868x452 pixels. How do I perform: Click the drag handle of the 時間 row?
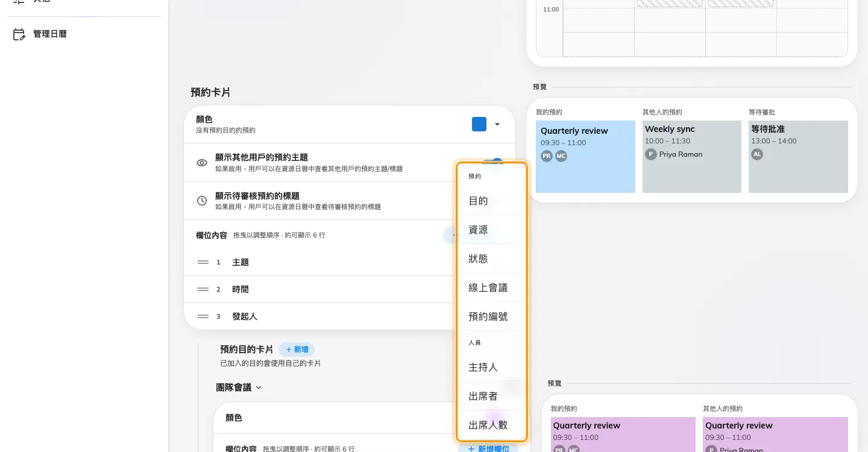coord(203,289)
